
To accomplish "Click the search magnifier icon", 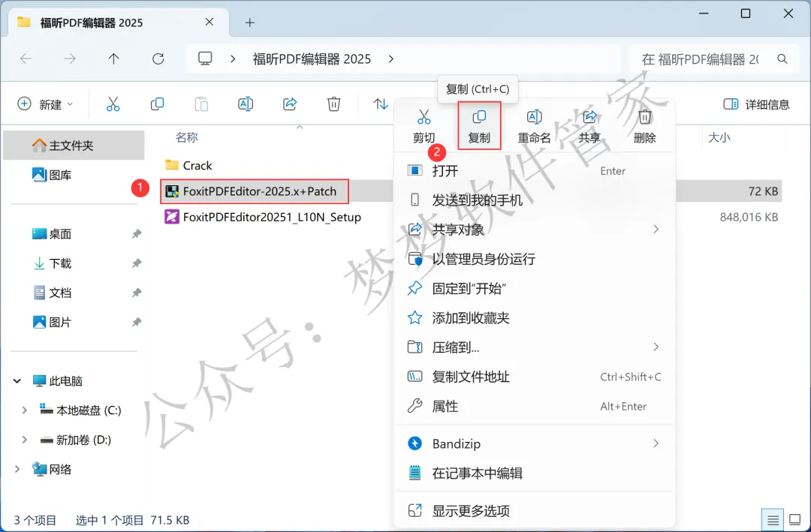I will (x=782, y=59).
